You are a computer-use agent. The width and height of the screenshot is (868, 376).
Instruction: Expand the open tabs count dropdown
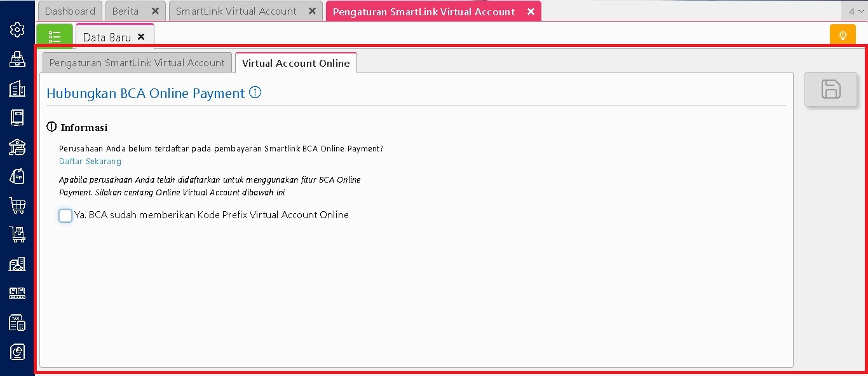(x=854, y=11)
